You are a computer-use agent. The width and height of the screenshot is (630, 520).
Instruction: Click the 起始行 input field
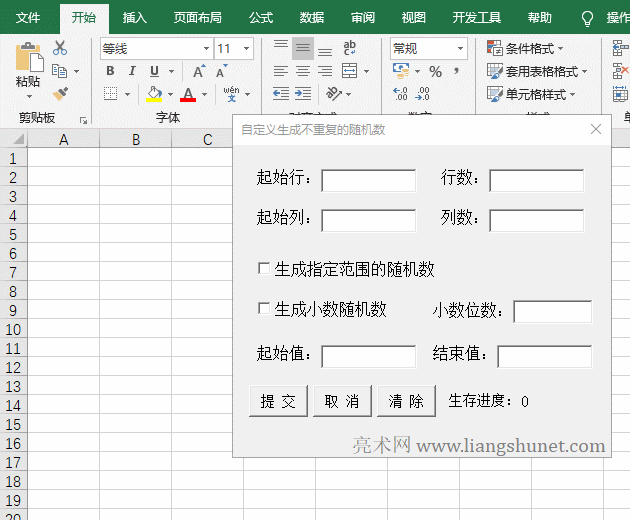click(368, 180)
